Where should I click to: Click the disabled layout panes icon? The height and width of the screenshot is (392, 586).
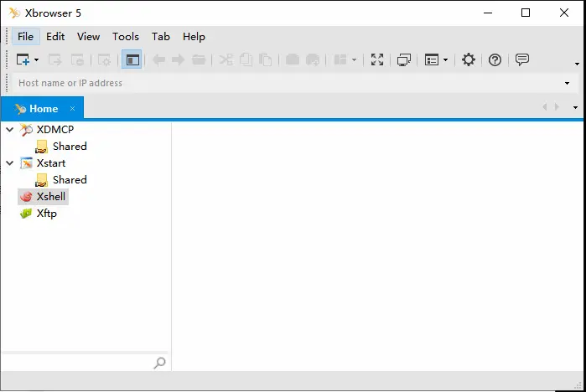pos(340,59)
